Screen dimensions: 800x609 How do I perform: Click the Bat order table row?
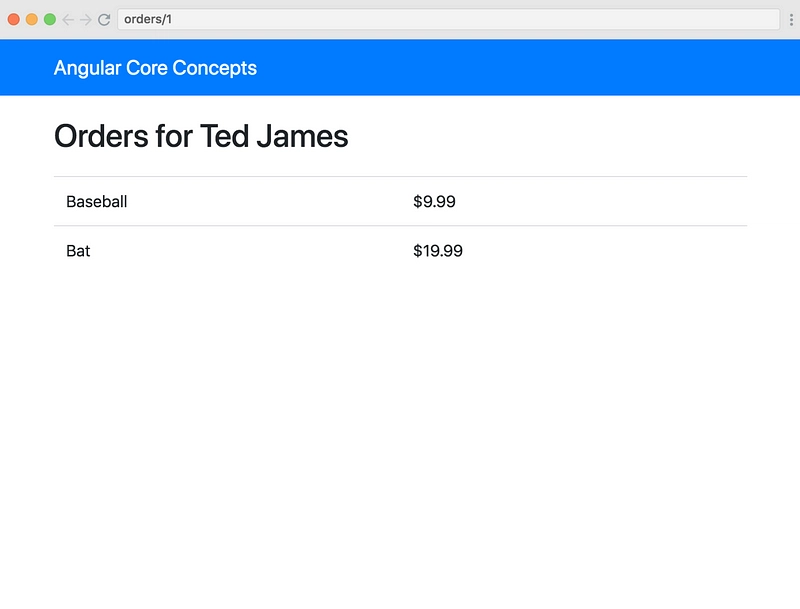point(401,251)
